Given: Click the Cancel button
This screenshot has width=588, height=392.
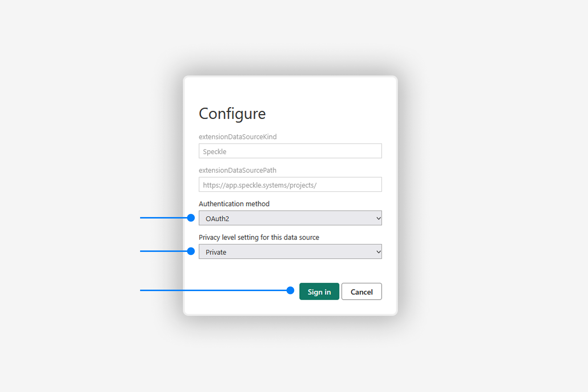Looking at the screenshot, I should [362, 291].
